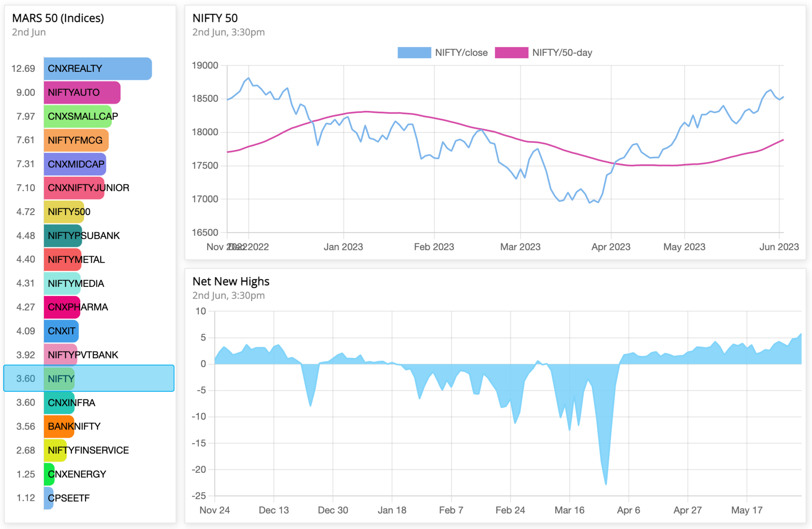Click the -25 y-axis label on Net New Highs
The image size is (812, 529).
pyautogui.click(x=199, y=496)
